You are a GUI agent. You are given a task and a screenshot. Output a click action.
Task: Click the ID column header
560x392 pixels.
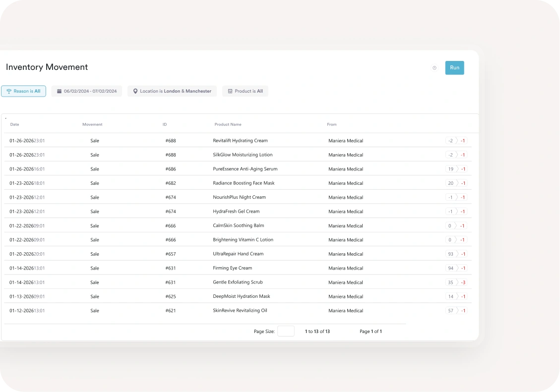165,124
